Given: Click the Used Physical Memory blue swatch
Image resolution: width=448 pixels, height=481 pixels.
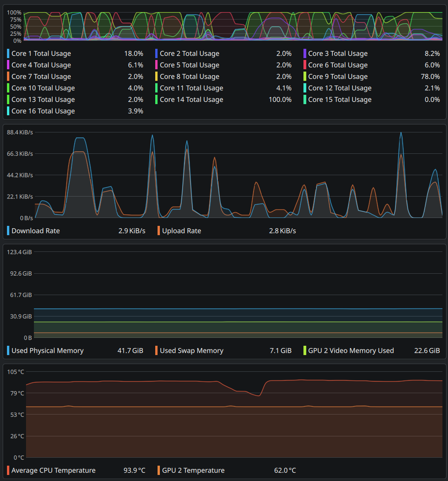Looking at the screenshot, I should tap(8, 350).
